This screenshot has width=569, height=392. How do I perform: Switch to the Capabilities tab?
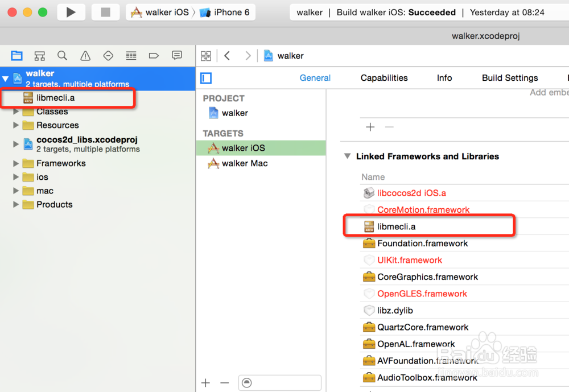[384, 78]
